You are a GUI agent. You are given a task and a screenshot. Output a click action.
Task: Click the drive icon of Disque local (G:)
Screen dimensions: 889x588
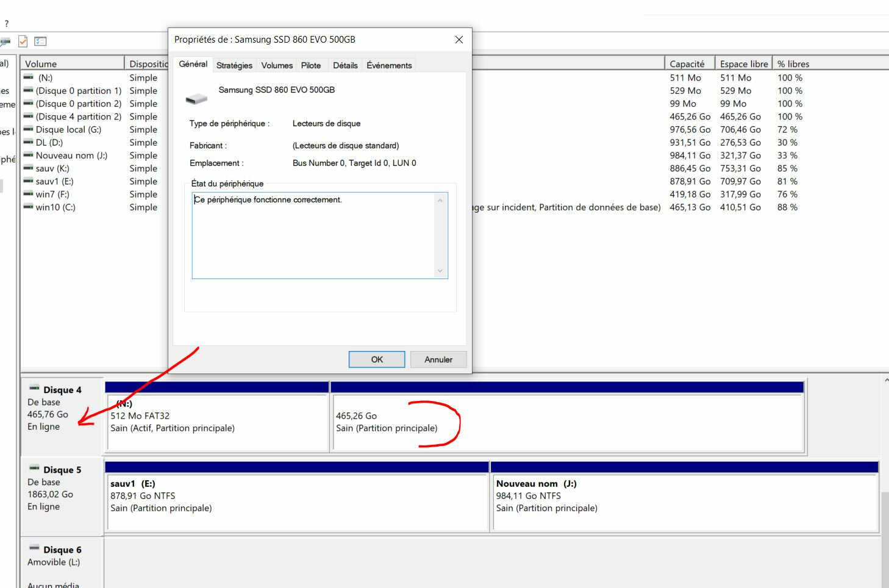[x=28, y=129]
